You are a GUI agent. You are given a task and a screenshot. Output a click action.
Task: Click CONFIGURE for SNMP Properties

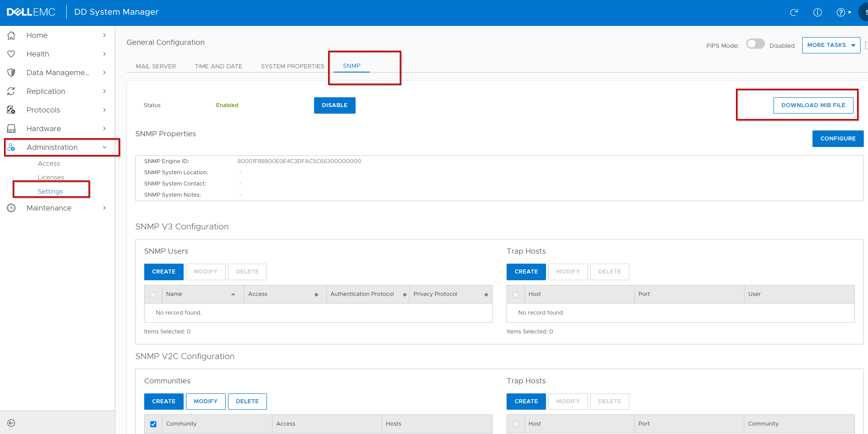point(838,139)
